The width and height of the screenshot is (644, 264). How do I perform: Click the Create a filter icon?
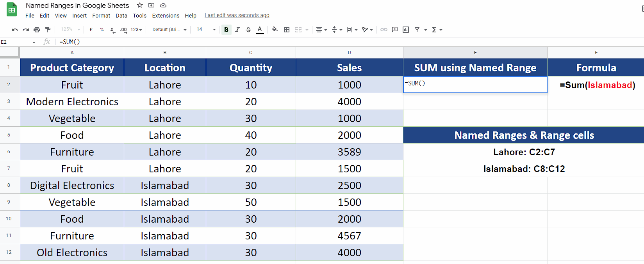tap(417, 30)
